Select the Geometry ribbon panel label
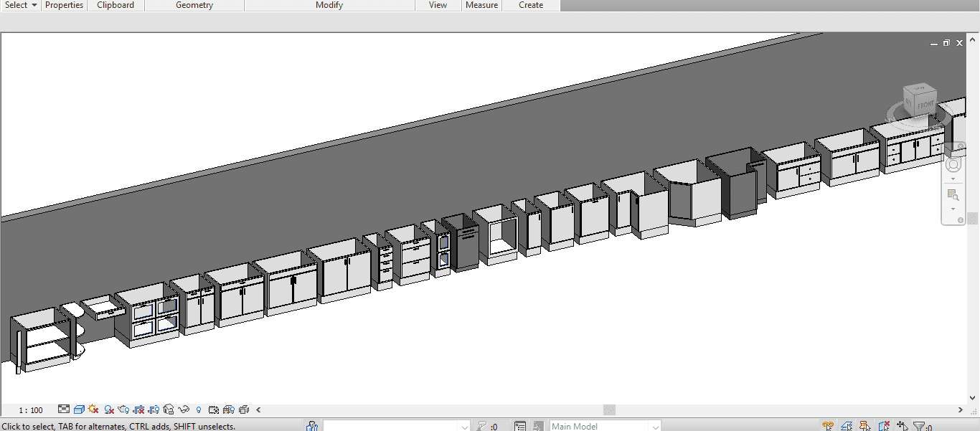Viewport: 980px width, 431px height. pos(194,5)
